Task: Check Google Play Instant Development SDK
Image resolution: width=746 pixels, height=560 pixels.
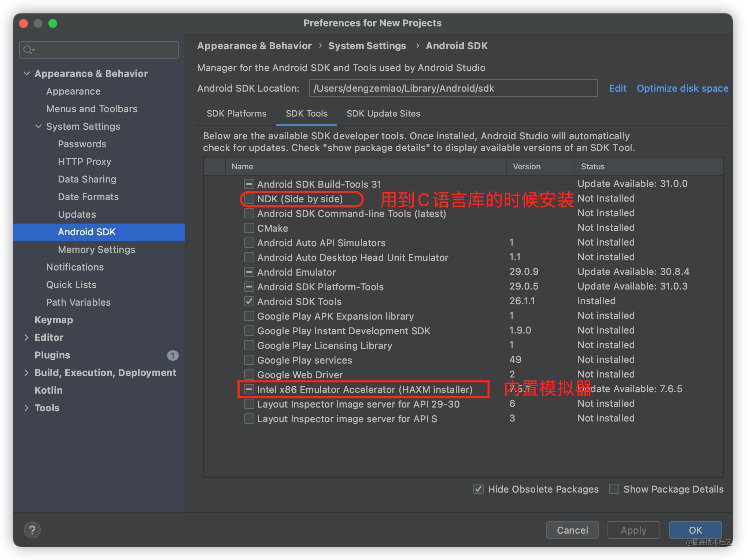Action: (249, 331)
